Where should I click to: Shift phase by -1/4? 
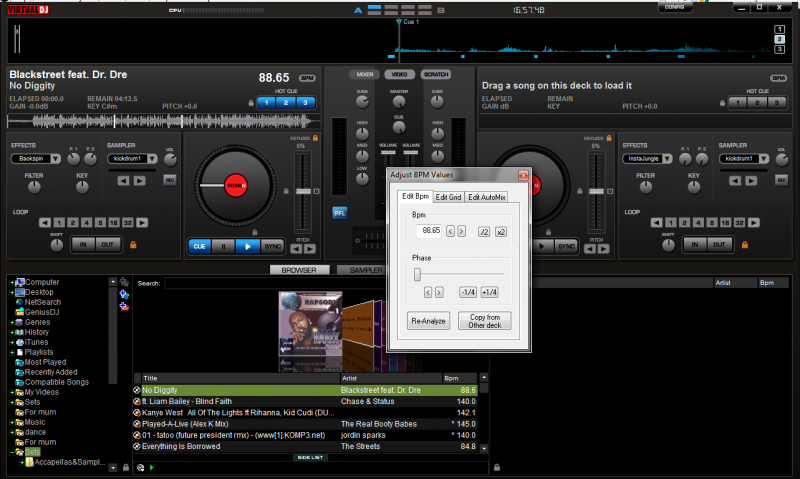(x=468, y=292)
